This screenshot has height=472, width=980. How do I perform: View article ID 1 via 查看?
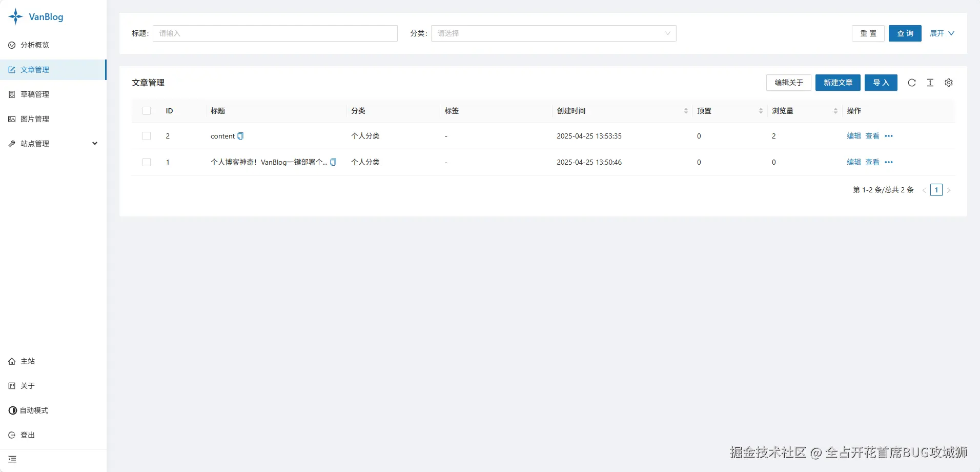tap(872, 162)
